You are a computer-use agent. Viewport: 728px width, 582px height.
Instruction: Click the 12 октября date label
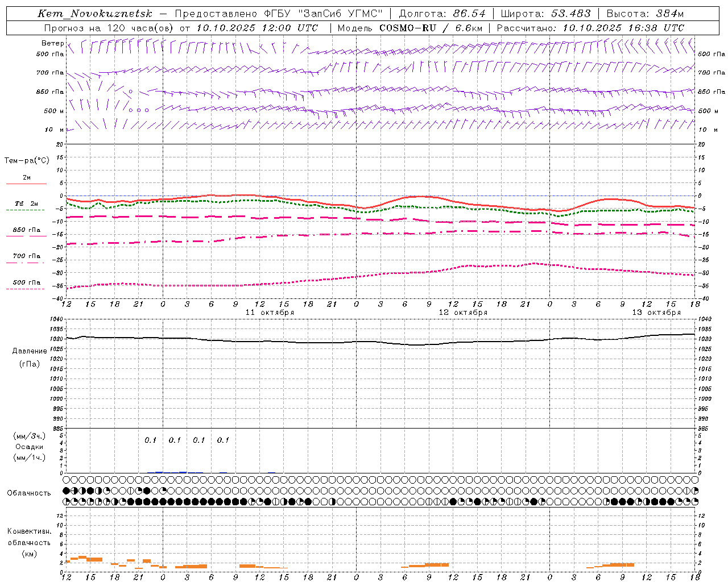pos(463,313)
